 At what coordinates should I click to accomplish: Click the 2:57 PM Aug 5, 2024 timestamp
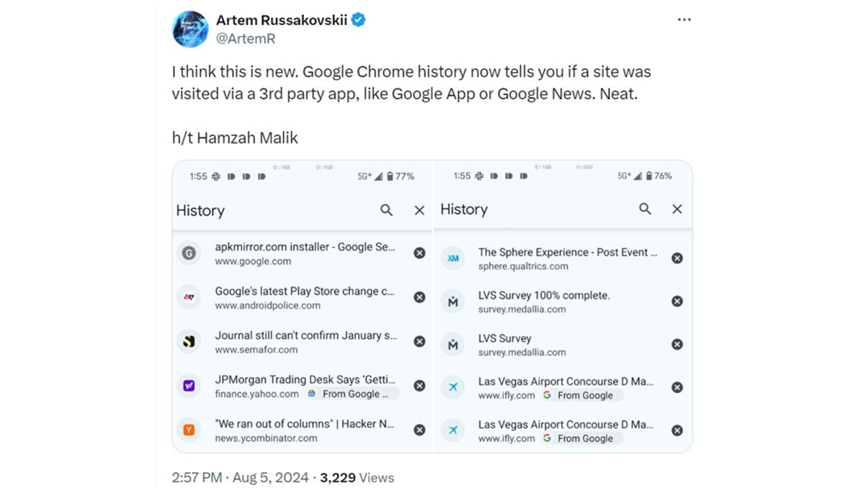241,477
